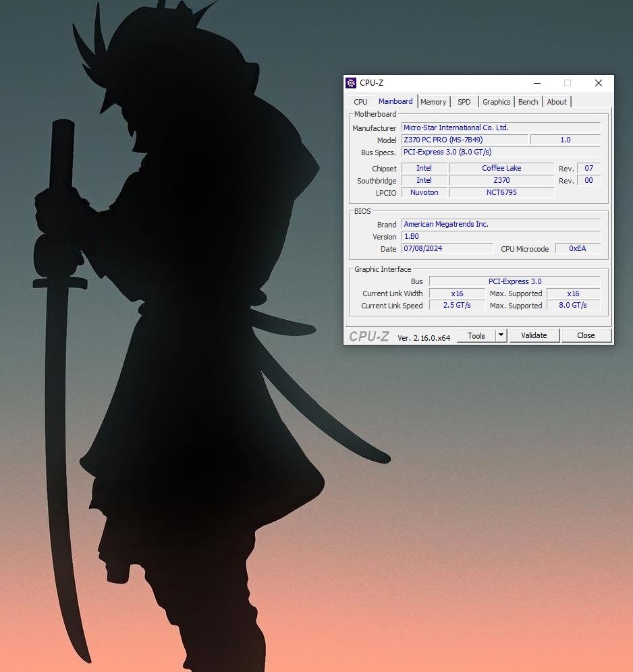
Task: Click the Coffee Lake chipset field
Action: point(501,168)
